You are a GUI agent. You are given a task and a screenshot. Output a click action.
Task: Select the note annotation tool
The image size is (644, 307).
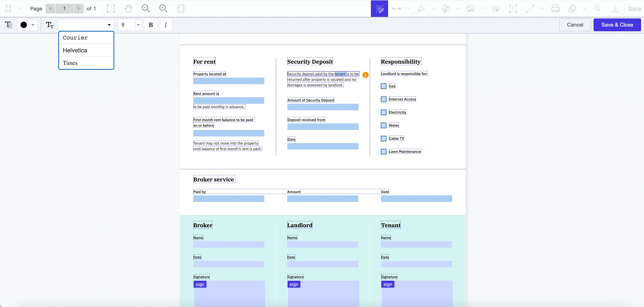[496, 8]
